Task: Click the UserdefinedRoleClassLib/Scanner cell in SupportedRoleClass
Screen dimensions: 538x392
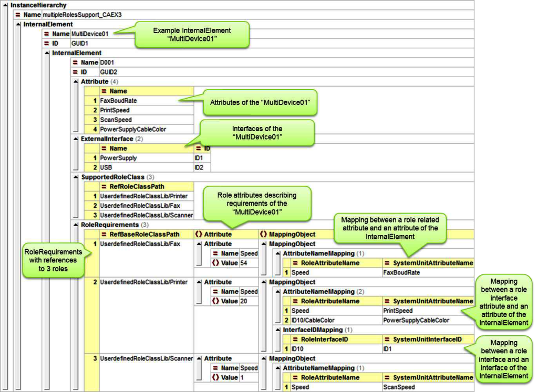Action: tap(146, 215)
